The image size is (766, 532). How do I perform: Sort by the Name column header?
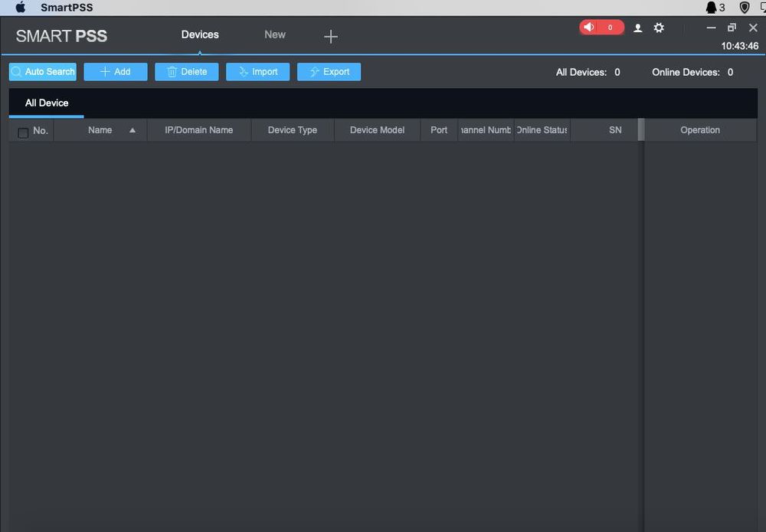point(100,130)
